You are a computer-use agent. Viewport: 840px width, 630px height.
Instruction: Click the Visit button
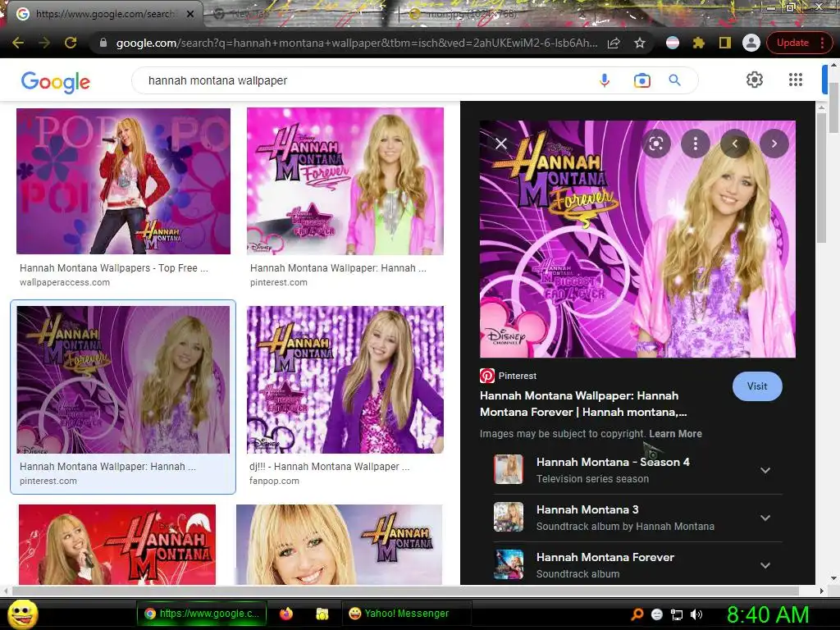tap(757, 386)
